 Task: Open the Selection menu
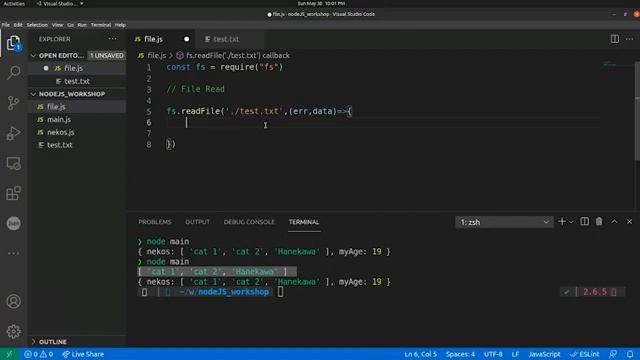pyautogui.click(x=37, y=25)
